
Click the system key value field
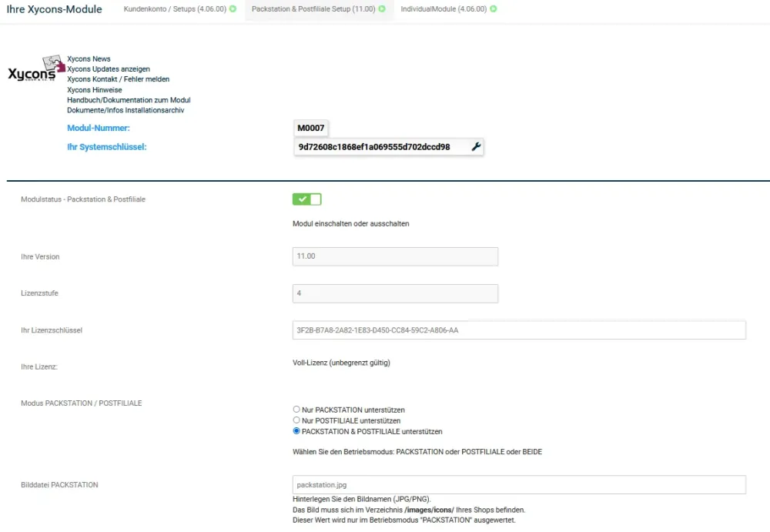click(388, 146)
